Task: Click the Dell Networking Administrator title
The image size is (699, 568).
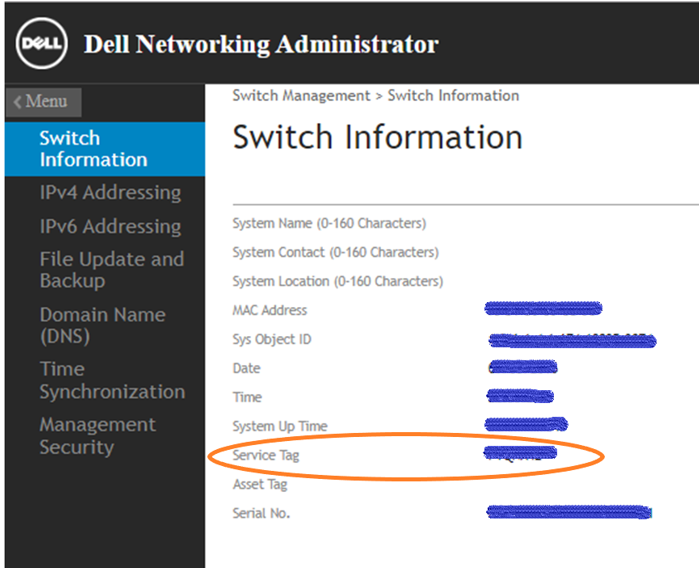Action: point(261,45)
